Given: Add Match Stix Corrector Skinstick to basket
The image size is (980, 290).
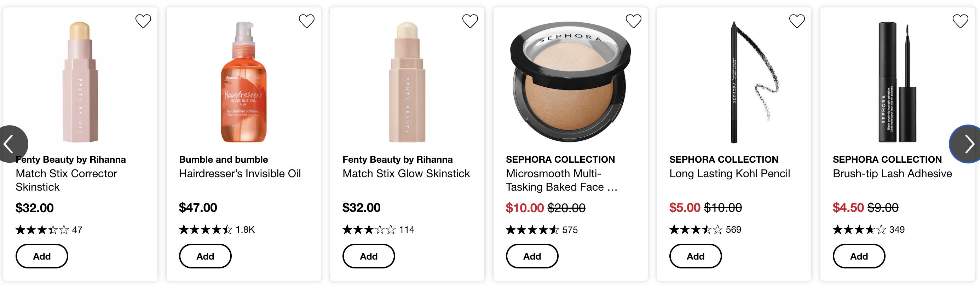Looking at the screenshot, I should (x=42, y=256).
